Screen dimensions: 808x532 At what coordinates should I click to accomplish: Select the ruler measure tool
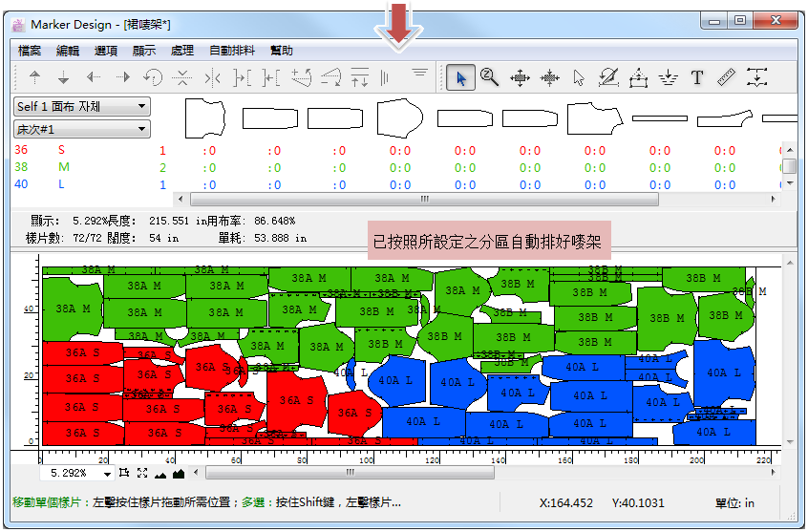[x=726, y=78]
